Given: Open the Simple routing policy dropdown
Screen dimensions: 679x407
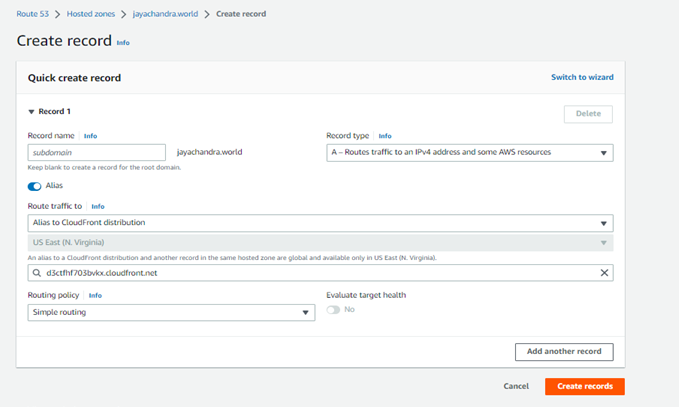Looking at the screenshot, I should (171, 313).
